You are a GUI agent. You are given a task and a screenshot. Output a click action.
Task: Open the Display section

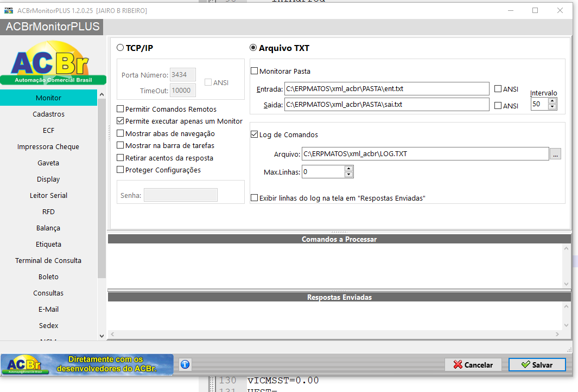coord(48,179)
